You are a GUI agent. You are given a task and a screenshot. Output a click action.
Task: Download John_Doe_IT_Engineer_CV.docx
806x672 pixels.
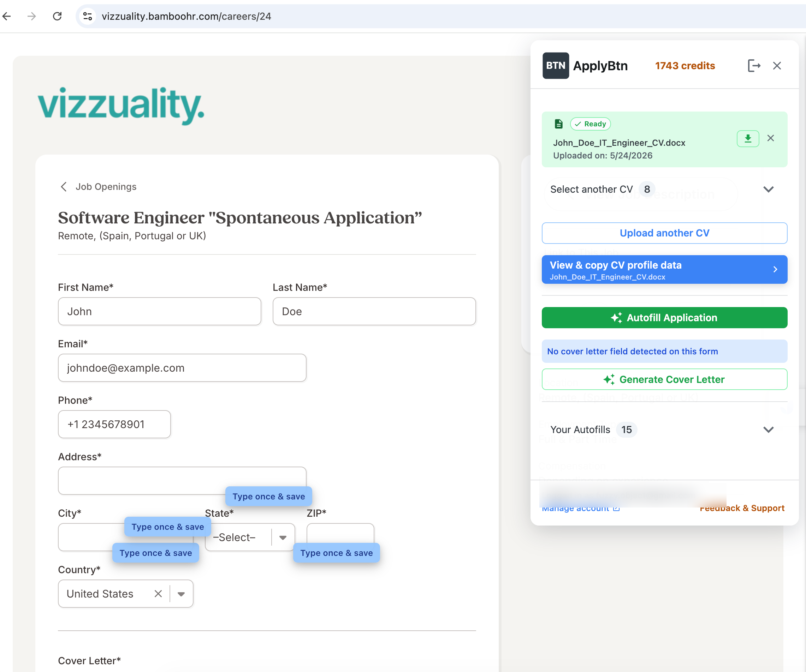748,138
